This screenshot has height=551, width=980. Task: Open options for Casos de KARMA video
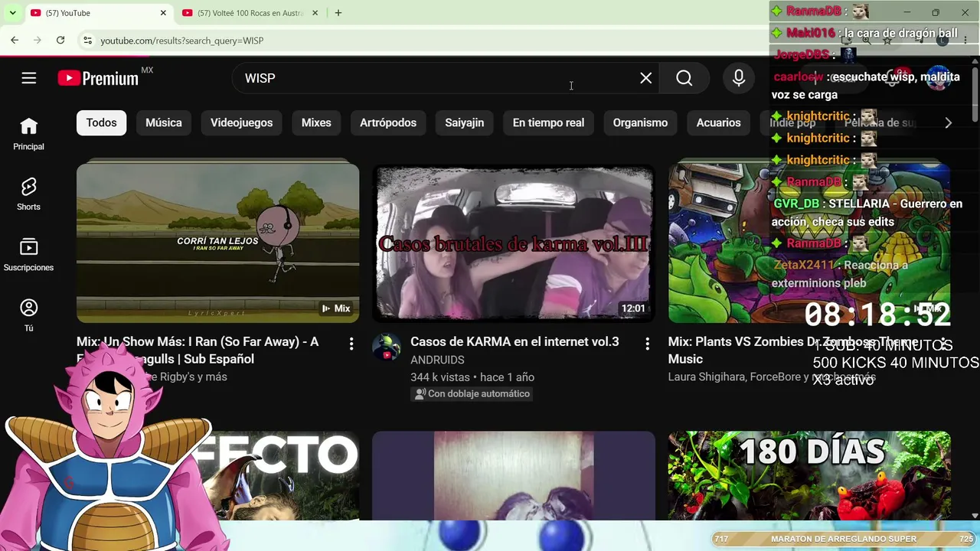[647, 344]
